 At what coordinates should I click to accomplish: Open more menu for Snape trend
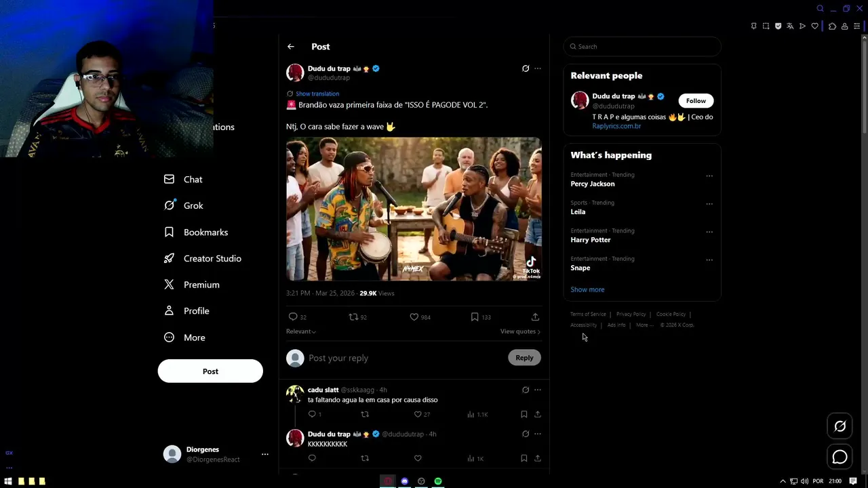[x=709, y=260]
